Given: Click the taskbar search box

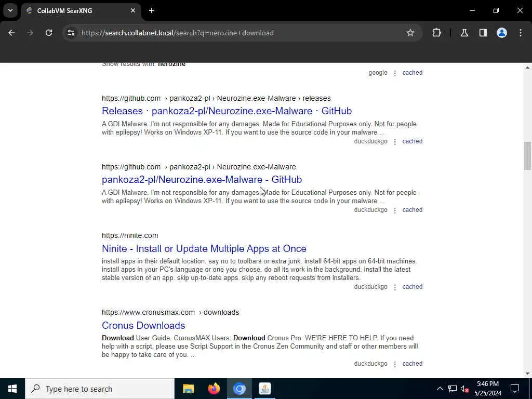Looking at the screenshot, I should (100, 389).
